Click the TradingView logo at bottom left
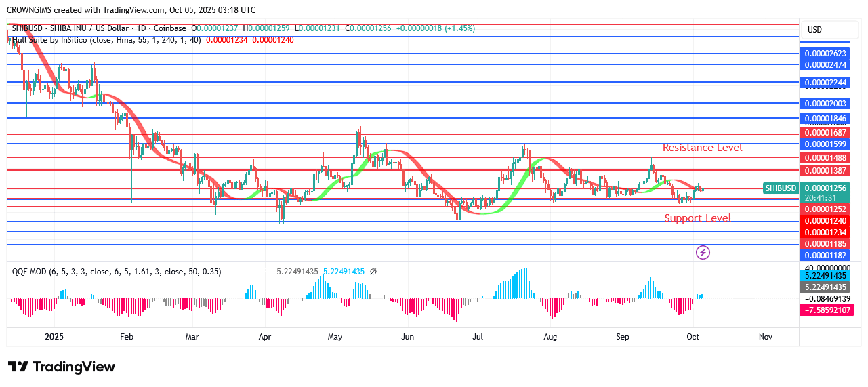The height and width of the screenshot is (387, 868). click(x=62, y=367)
